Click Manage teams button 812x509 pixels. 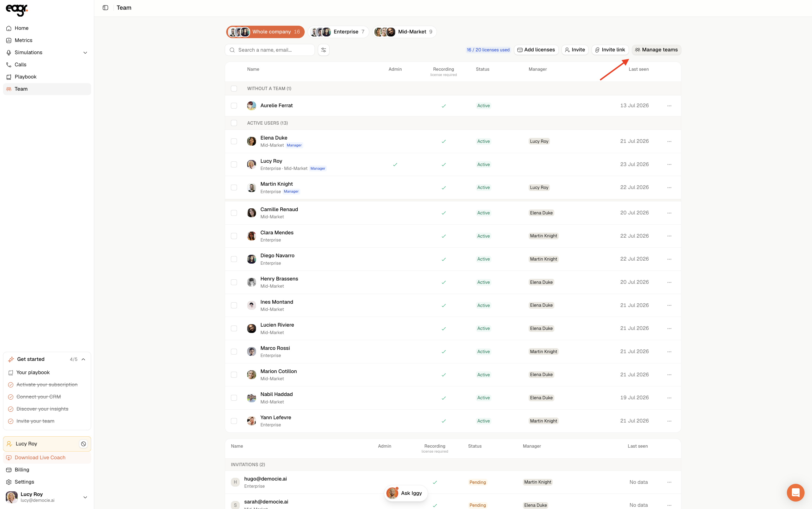pos(656,50)
